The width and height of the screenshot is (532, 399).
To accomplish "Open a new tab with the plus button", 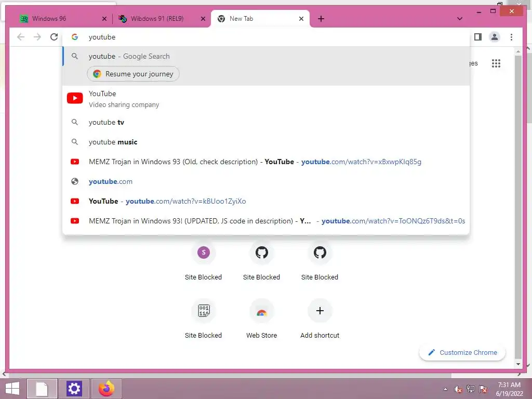I will click(321, 19).
